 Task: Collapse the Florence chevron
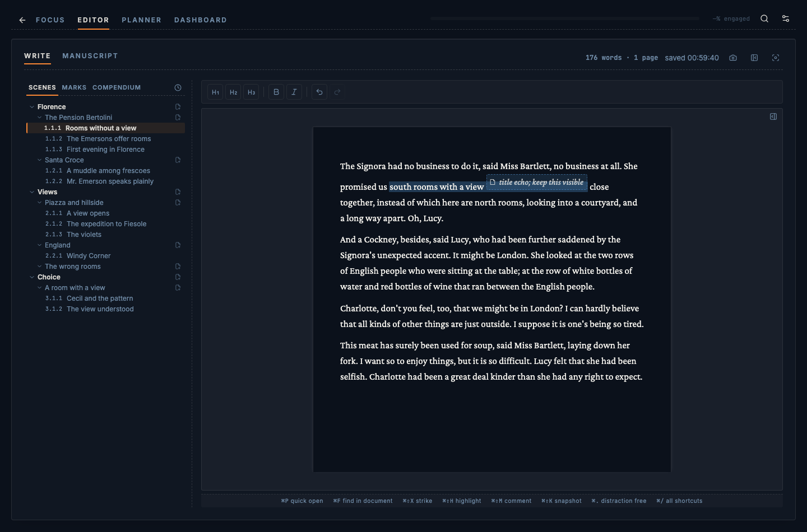click(32, 107)
